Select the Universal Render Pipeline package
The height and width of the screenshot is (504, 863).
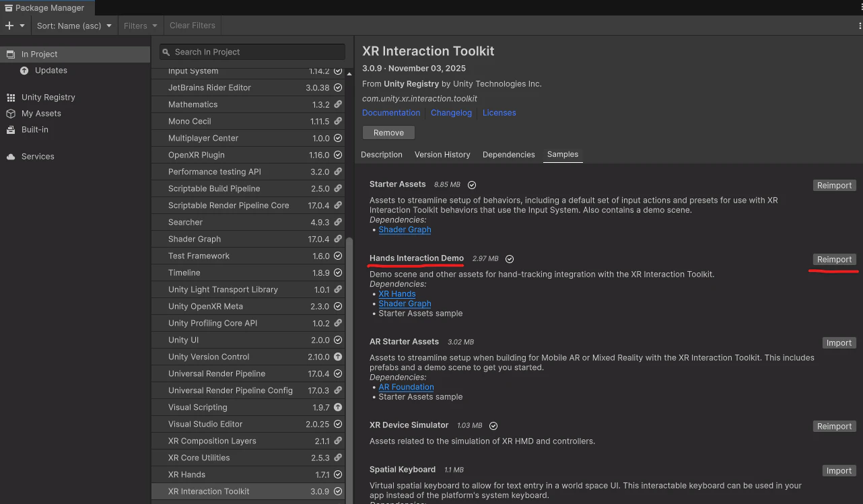pyautogui.click(x=248, y=373)
